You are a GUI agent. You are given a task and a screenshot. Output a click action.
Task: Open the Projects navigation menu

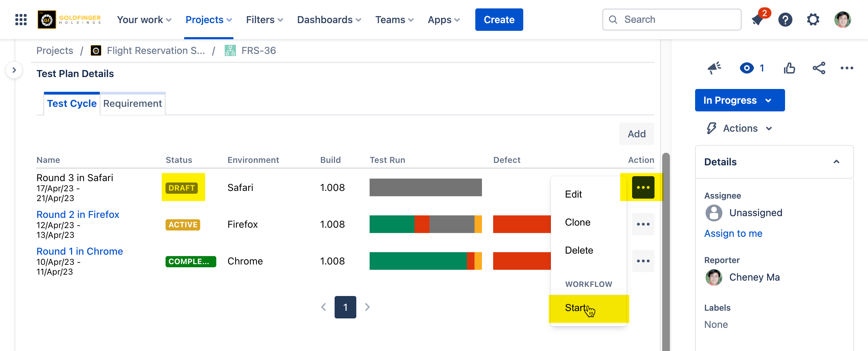[x=209, y=20]
